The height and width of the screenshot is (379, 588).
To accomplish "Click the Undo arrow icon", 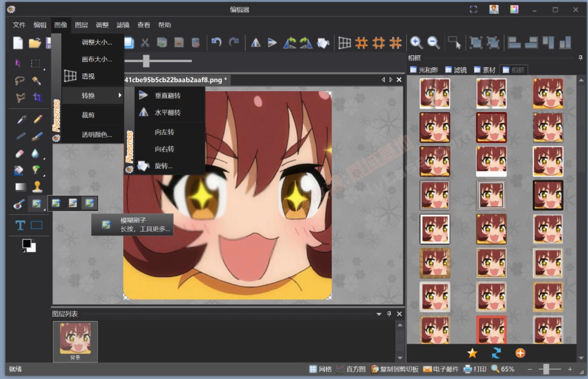I will [217, 42].
